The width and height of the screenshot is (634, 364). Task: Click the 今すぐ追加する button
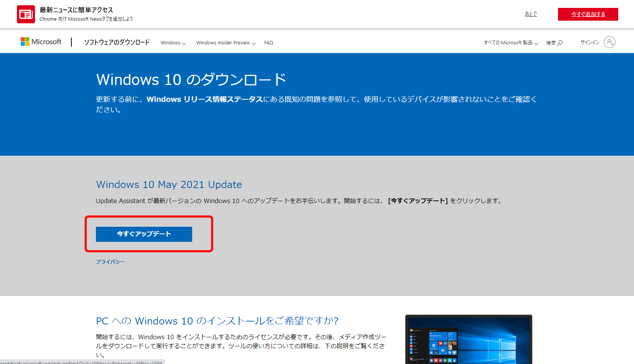pos(588,14)
